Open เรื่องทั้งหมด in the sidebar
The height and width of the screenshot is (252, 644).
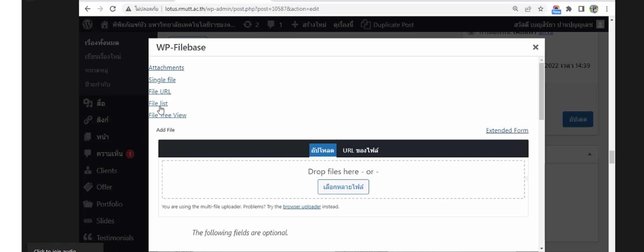(x=102, y=43)
